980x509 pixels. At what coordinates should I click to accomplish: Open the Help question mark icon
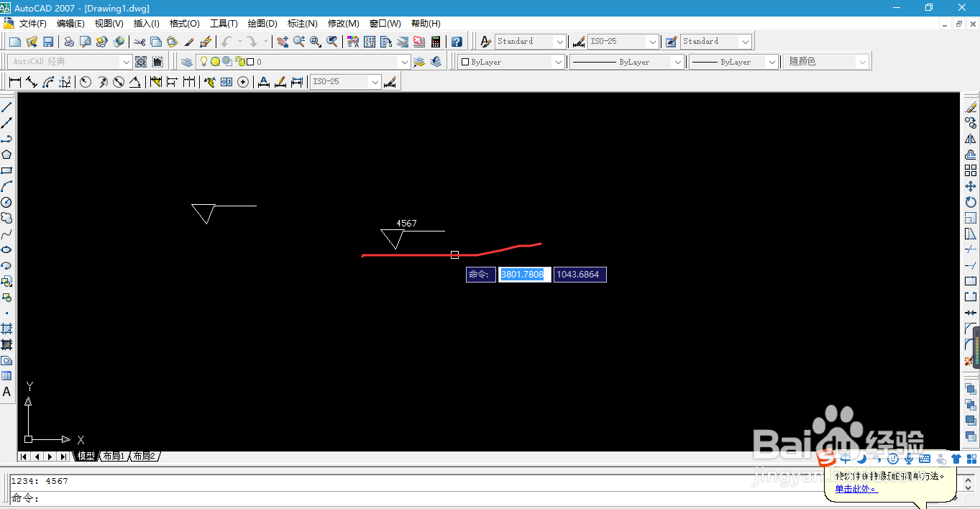pos(457,42)
